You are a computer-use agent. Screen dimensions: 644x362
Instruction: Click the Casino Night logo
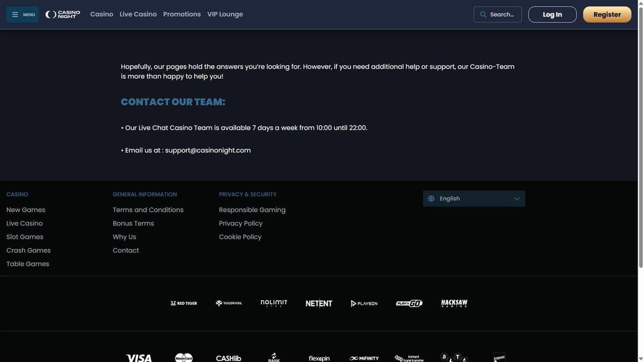[63, 14]
